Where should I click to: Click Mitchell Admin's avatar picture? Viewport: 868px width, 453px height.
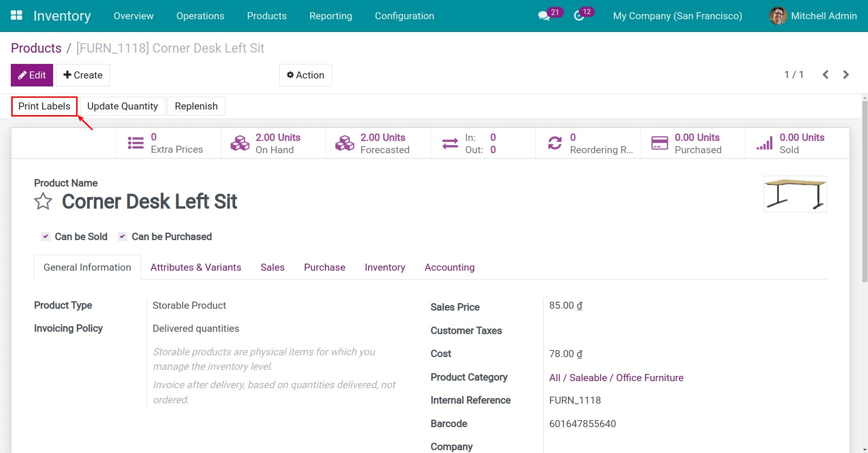coord(778,16)
